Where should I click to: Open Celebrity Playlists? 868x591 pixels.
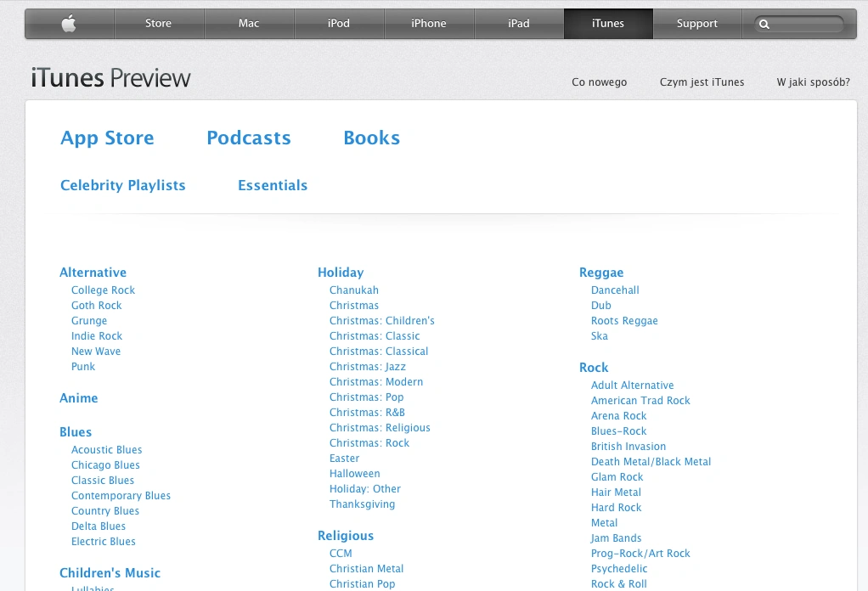coord(123,185)
